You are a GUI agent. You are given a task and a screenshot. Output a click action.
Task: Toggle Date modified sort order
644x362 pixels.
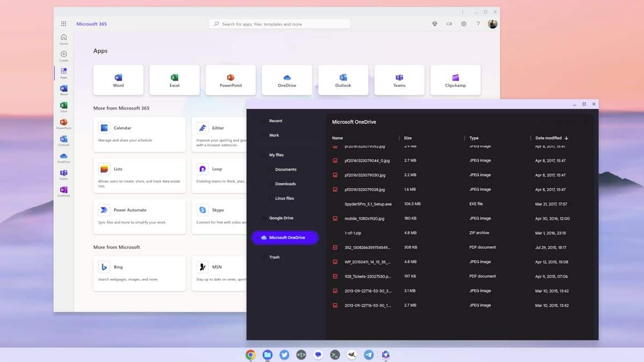552,138
